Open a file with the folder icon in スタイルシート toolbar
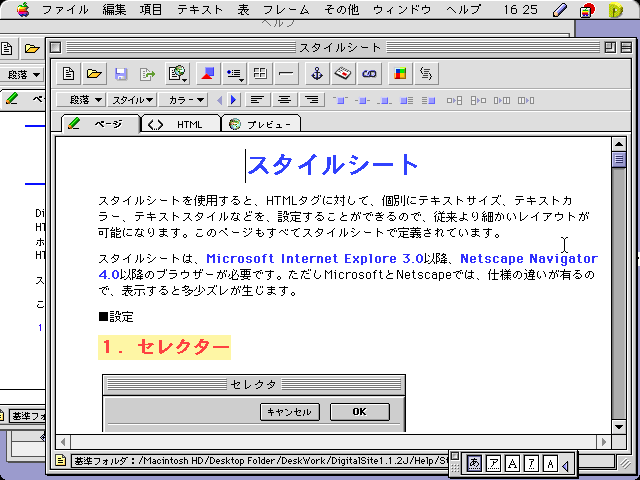The width and height of the screenshot is (640, 480). pos(94,73)
